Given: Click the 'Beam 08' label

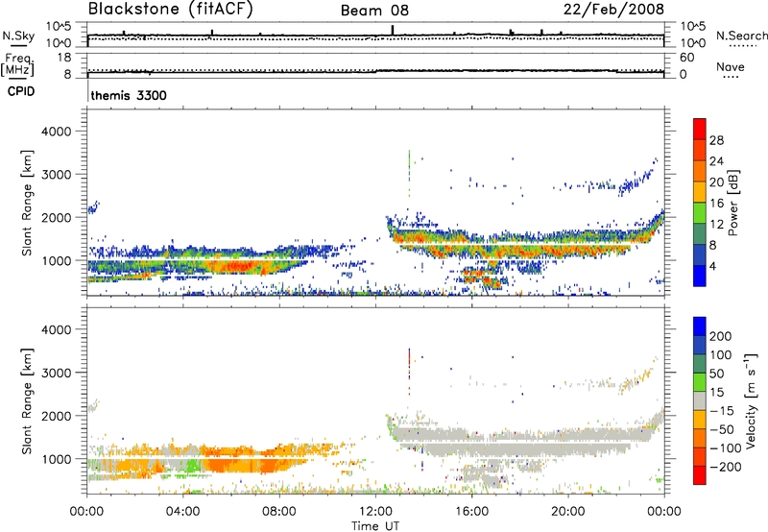Looking at the screenshot, I should tap(374, 11).
